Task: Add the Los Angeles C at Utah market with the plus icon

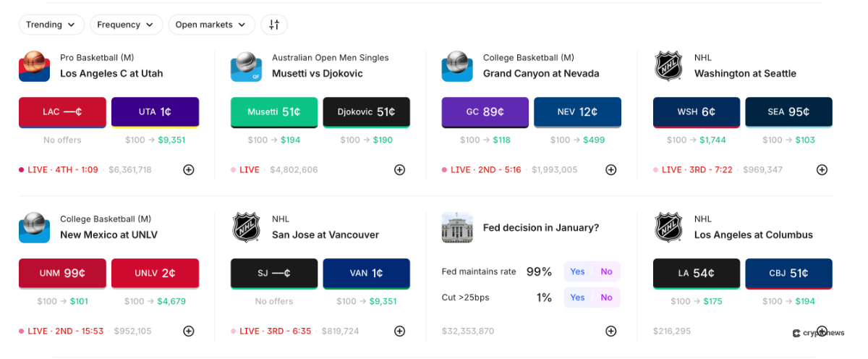Action: pos(188,169)
